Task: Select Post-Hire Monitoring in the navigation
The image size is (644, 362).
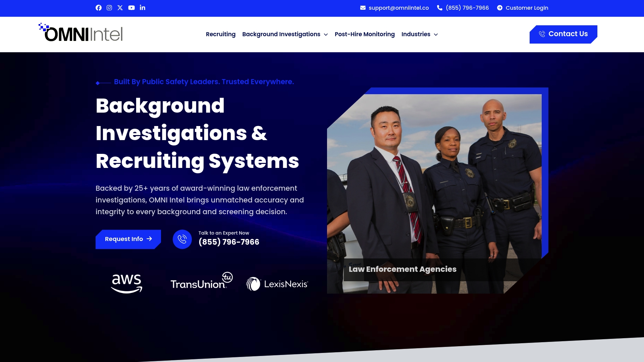Action: click(x=365, y=34)
